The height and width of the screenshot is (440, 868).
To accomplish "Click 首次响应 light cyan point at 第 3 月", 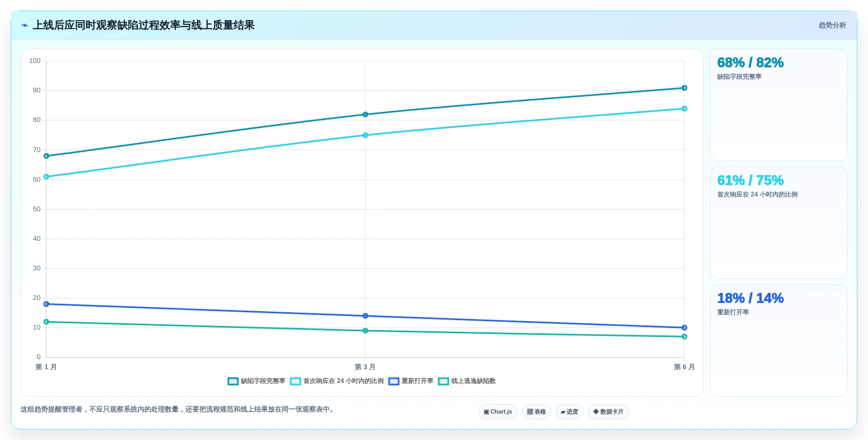I will (x=365, y=135).
